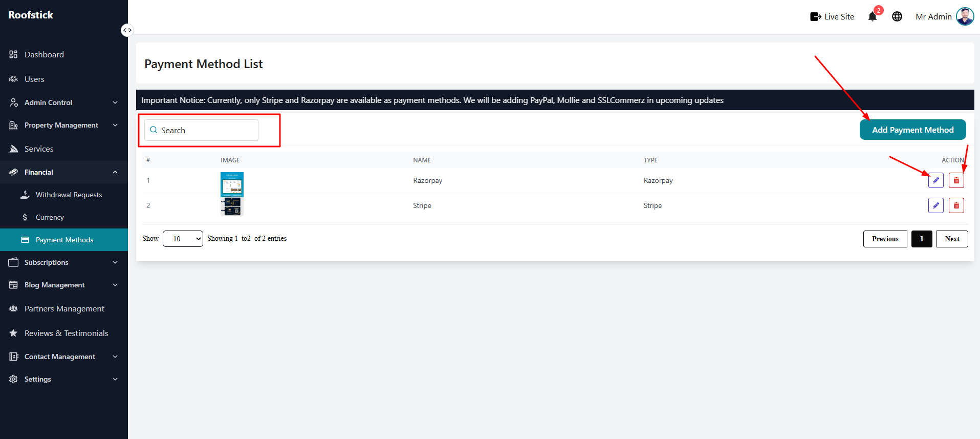Delete the Razorpay payment method
The image size is (980, 439).
click(956, 180)
